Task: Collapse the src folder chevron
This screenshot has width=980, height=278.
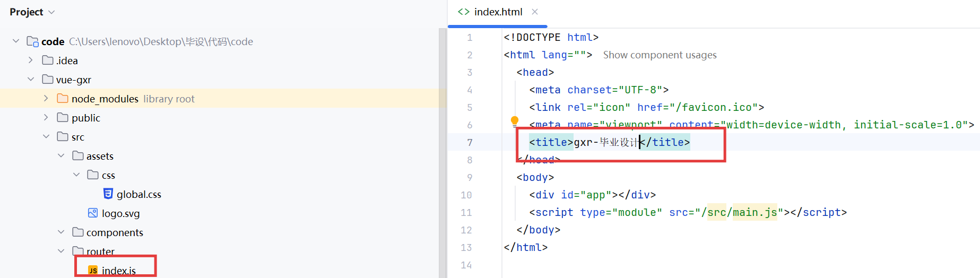Action: coord(46,136)
